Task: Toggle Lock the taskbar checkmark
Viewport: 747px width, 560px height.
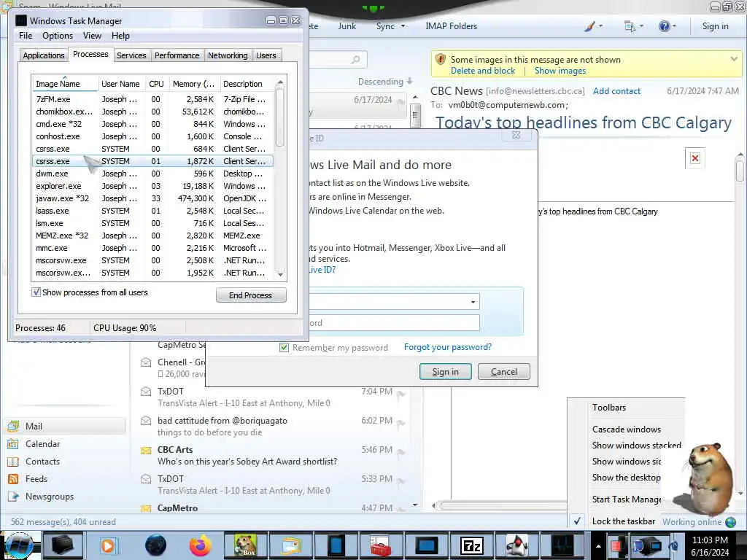Action: click(578, 521)
